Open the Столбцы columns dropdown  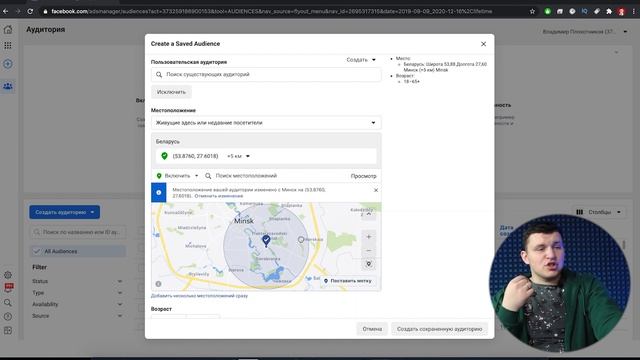pos(598,212)
